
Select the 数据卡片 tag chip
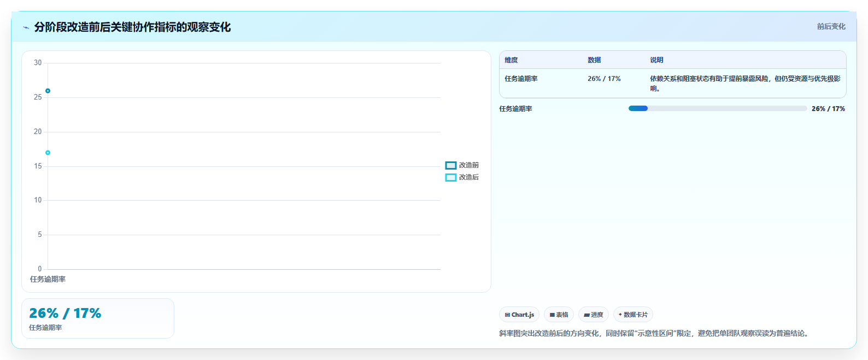[x=633, y=315]
